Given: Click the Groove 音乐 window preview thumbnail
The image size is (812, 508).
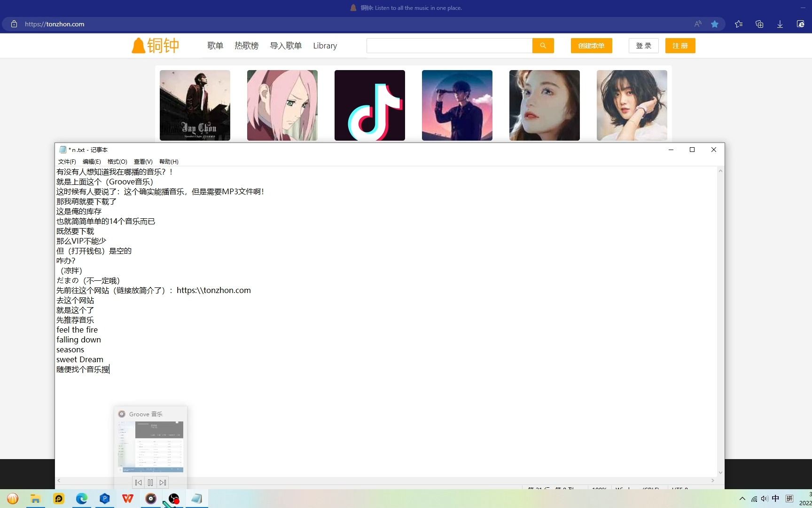Looking at the screenshot, I should [x=150, y=447].
